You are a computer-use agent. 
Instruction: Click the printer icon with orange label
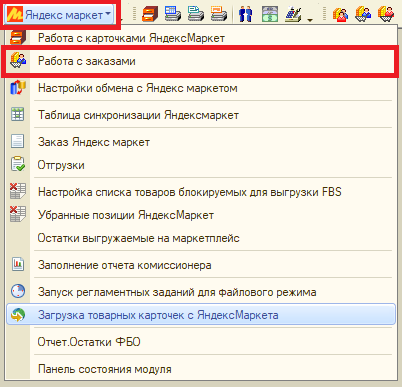[219, 14]
